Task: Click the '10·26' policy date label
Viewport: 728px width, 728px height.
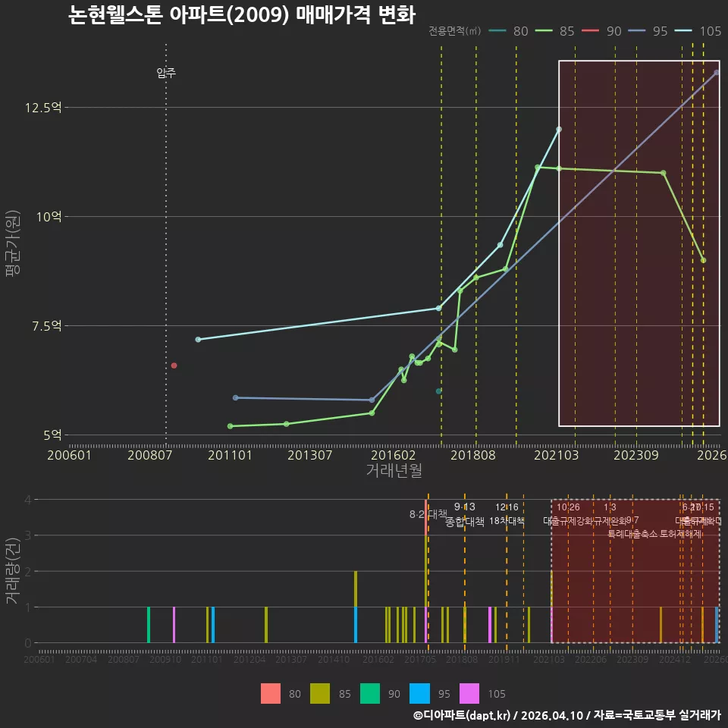Action: point(568,507)
